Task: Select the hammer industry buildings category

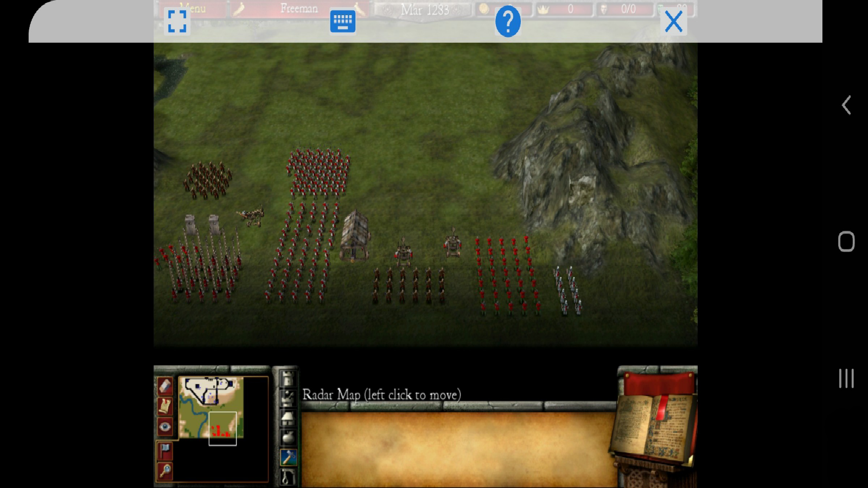Action: click(288, 457)
